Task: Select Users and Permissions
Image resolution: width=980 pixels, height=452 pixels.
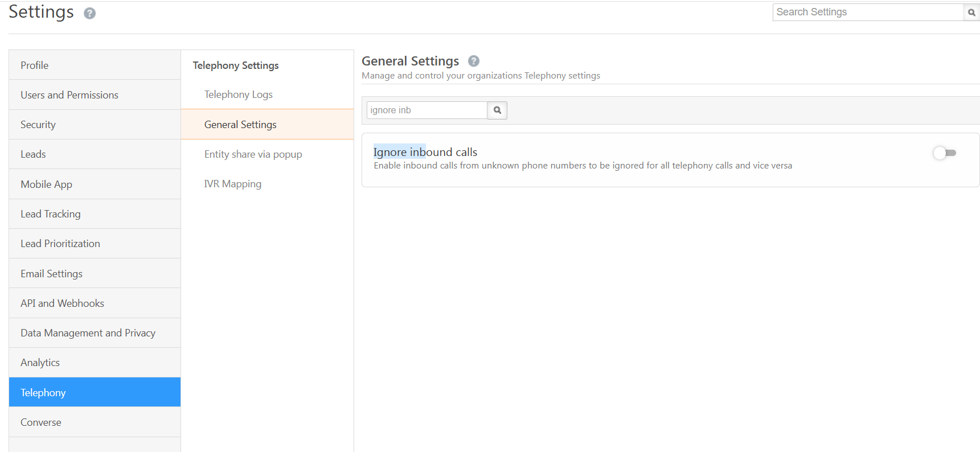Action: [x=69, y=95]
